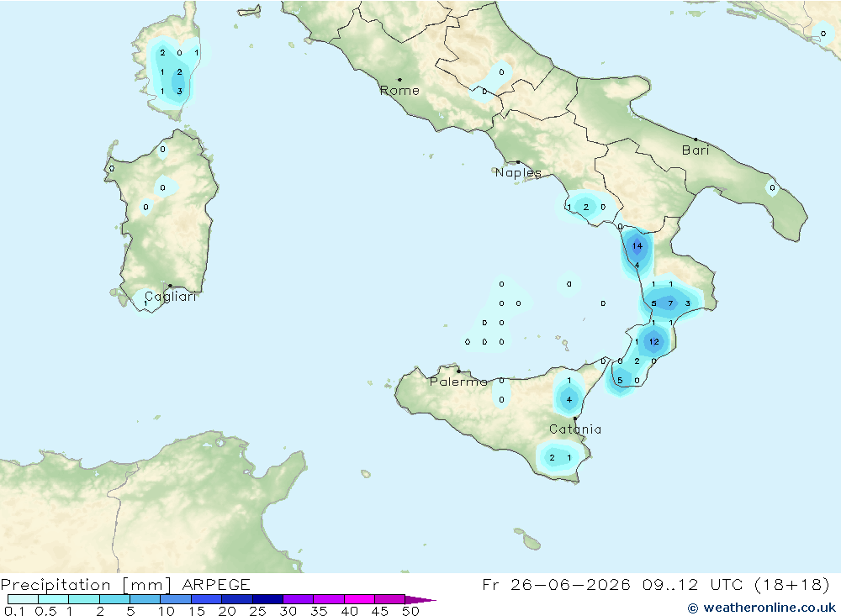Click the Catania city label
841x616 pixels.
[575, 429]
